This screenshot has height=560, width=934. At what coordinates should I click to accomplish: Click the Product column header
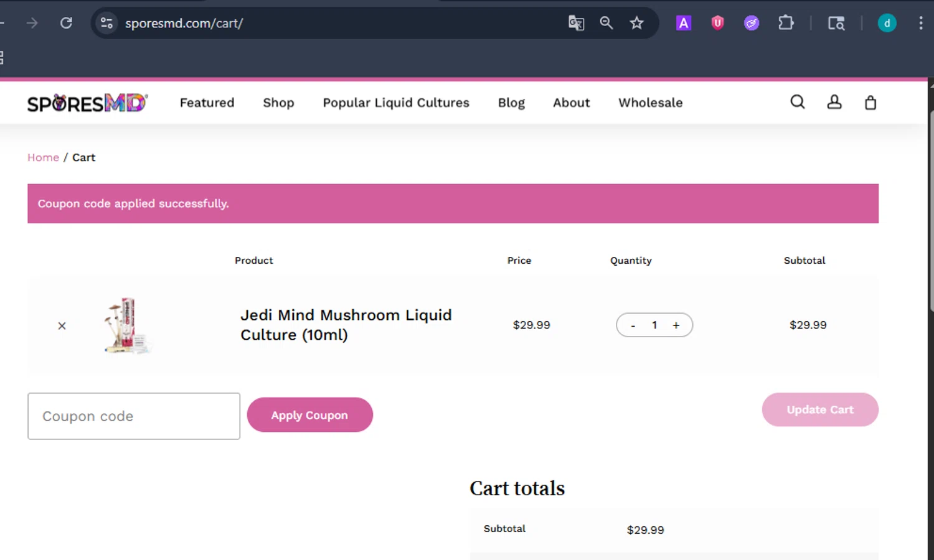(253, 260)
